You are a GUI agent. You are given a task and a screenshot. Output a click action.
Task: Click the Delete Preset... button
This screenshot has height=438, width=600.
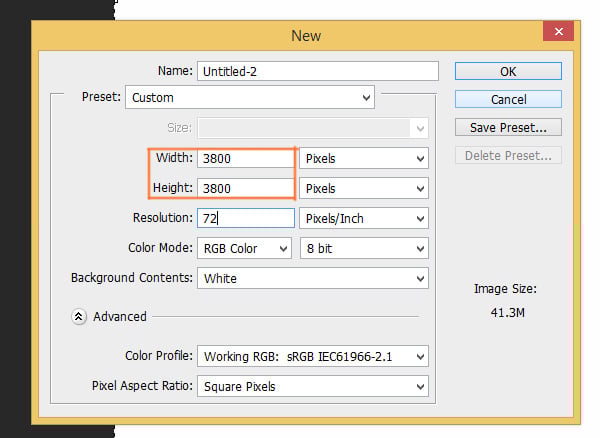[x=508, y=155]
